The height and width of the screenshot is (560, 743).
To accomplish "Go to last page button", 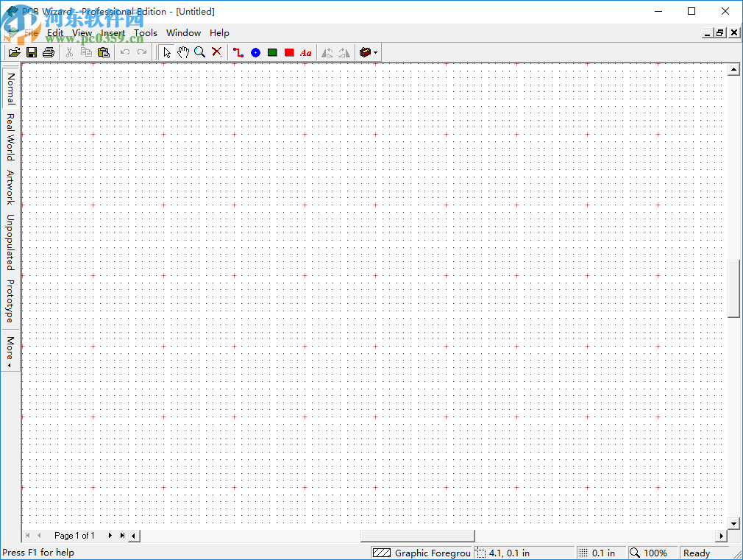I will [x=122, y=535].
